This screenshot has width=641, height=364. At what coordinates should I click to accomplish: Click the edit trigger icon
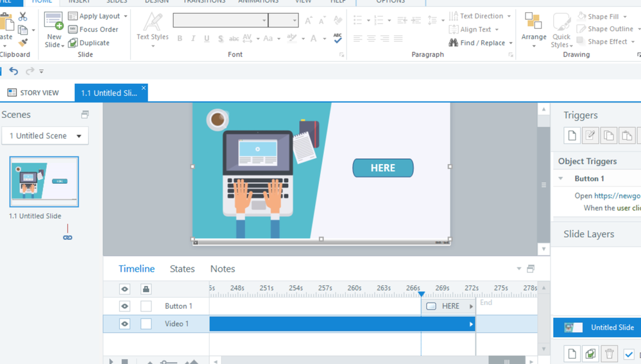tap(590, 135)
